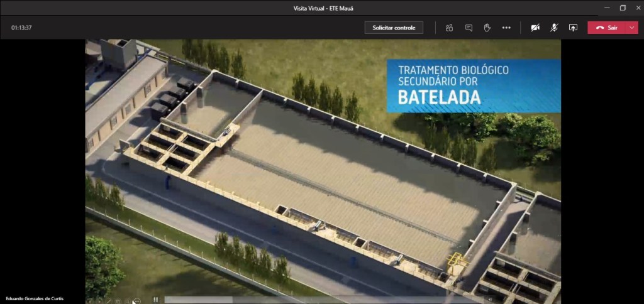Click the Solicitar controle button
The image size is (644, 304).
[394, 28]
